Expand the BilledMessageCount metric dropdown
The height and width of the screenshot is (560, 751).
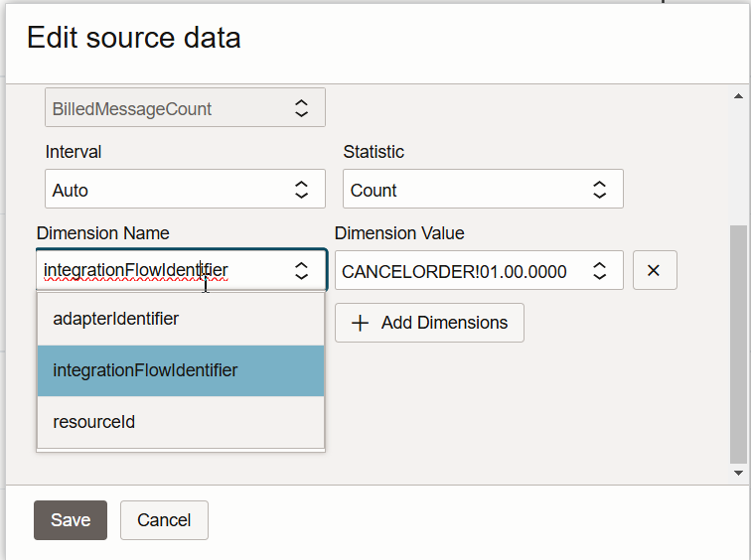click(x=301, y=109)
